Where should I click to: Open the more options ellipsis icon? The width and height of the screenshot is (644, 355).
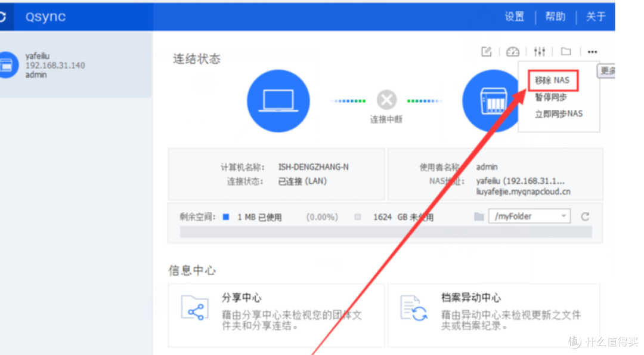coord(592,51)
